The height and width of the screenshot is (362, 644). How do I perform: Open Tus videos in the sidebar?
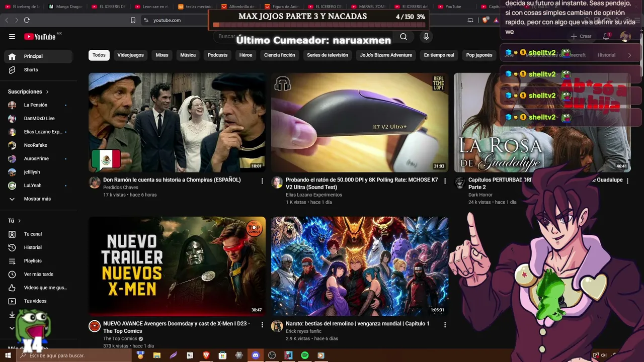pyautogui.click(x=39, y=301)
